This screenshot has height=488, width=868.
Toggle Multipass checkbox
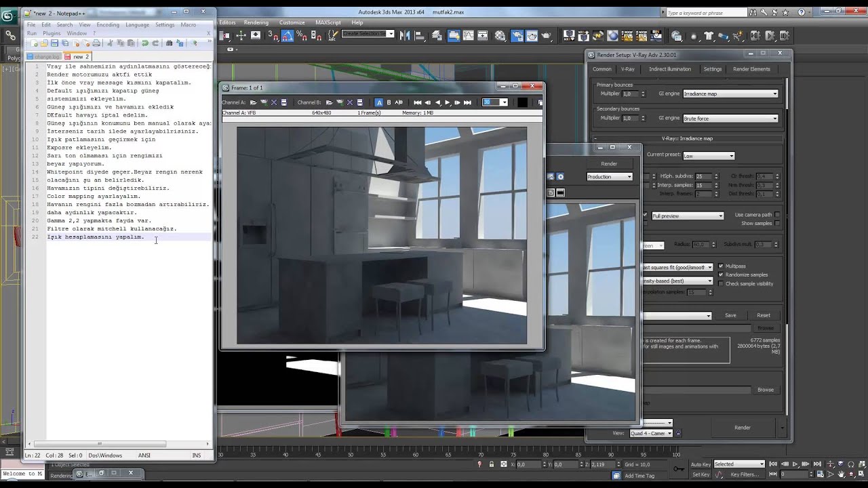coord(721,266)
